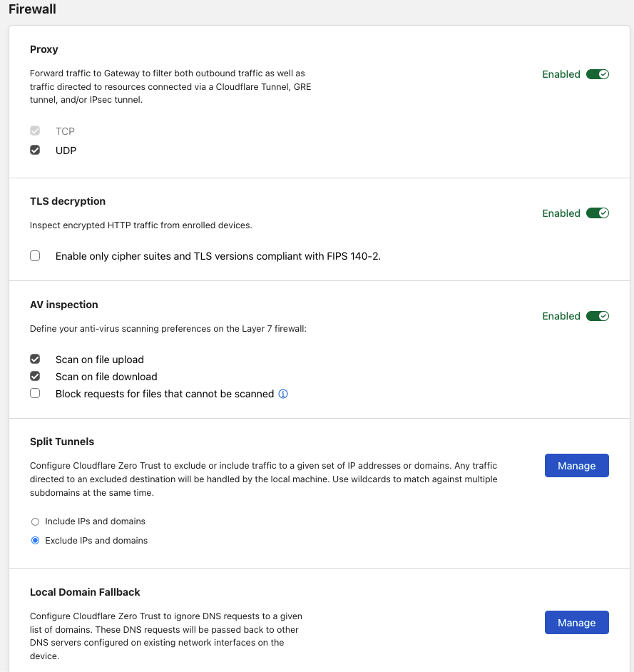Click the info icon beside Block requests option
Screen dimensions: 634x672
coord(283,394)
